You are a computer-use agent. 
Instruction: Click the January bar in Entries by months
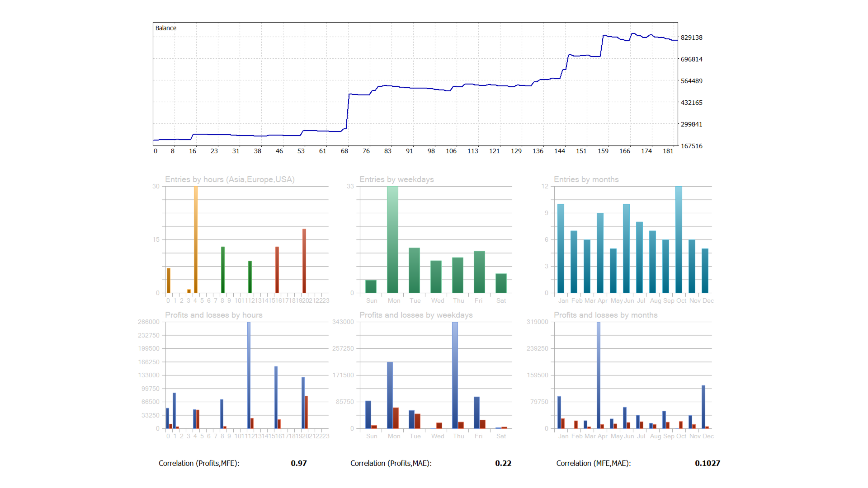click(561, 249)
